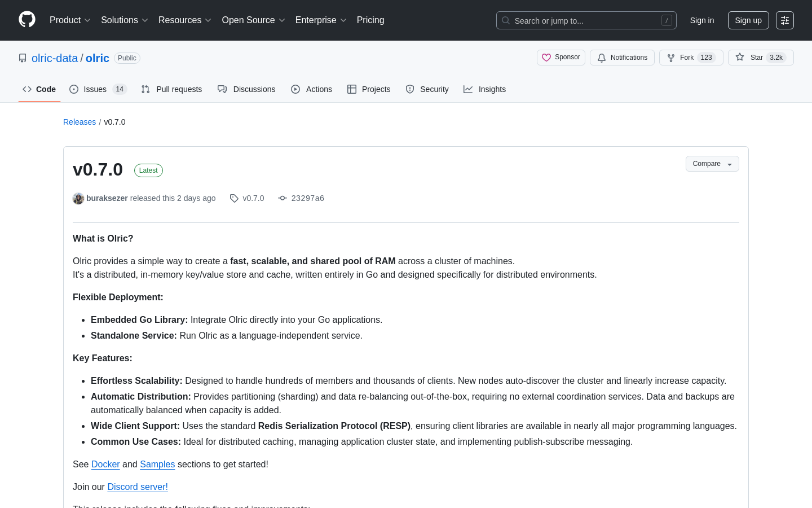Click the Actions play icon

pyautogui.click(x=295, y=89)
